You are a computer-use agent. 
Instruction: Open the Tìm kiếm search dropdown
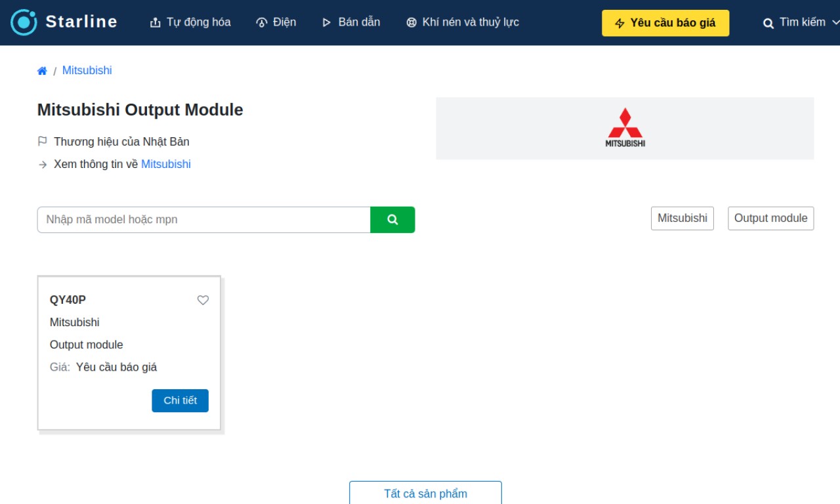tap(801, 23)
